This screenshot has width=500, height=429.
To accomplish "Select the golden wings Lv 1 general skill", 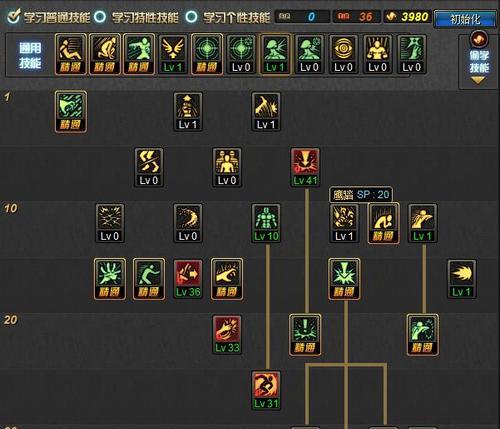I will coord(173,54).
